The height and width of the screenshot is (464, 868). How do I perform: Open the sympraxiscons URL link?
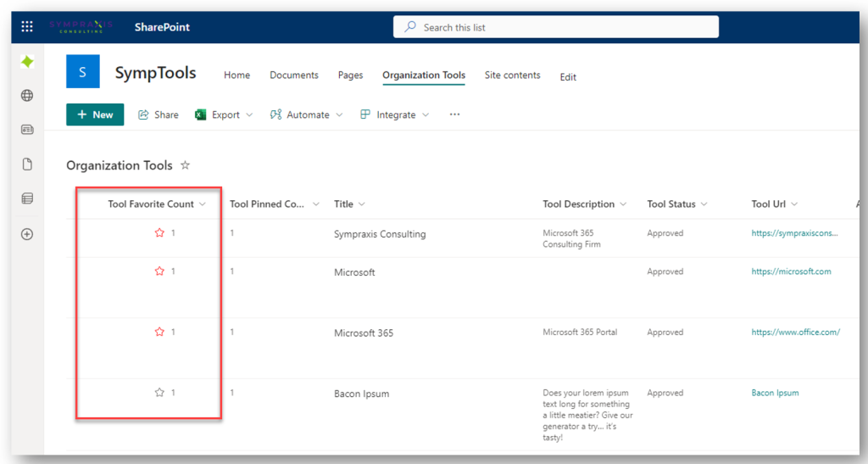794,233
